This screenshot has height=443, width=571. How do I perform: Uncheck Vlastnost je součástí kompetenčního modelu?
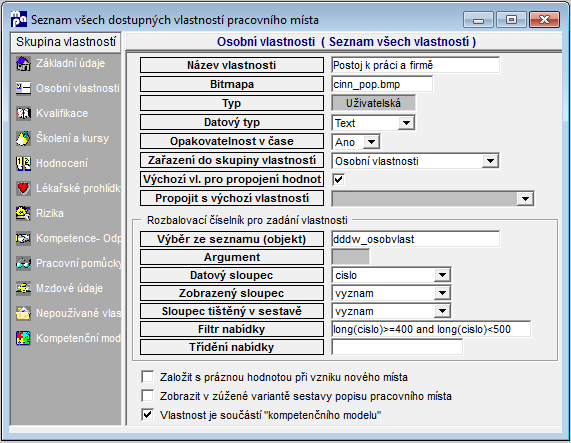pyautogui.click(x=147, y=415)
